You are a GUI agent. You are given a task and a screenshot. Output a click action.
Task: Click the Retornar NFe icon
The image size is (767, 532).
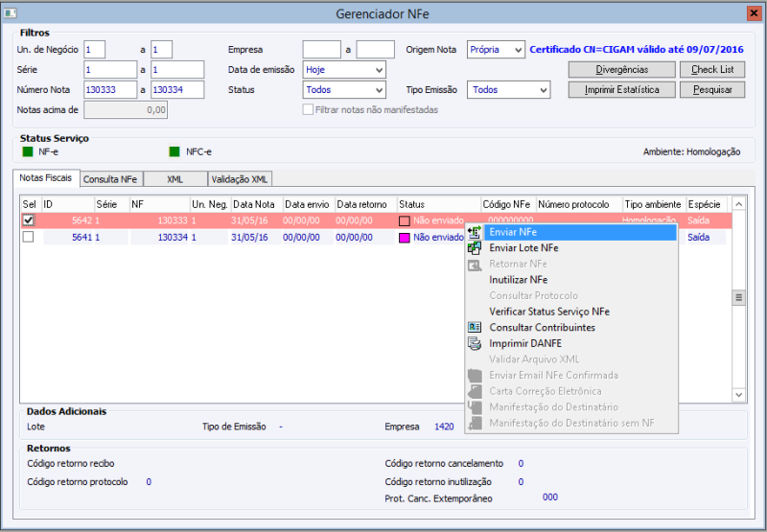coord(475,265)
